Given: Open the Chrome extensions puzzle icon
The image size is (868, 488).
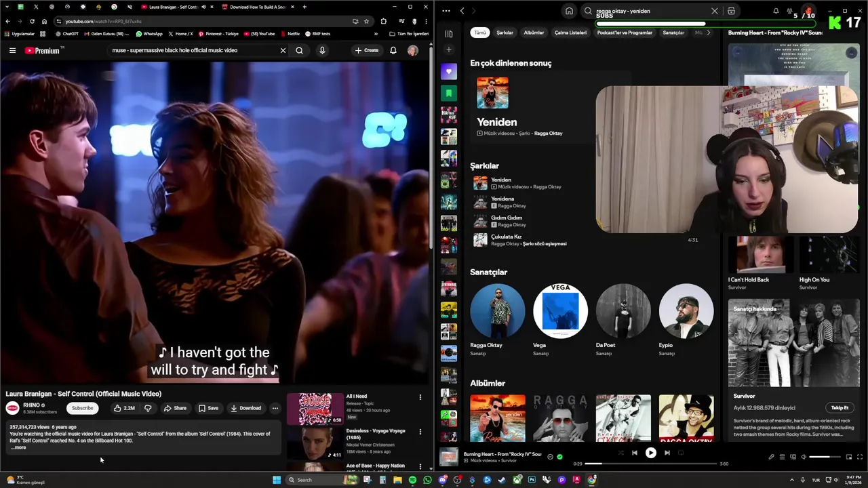Looking at the screenshot, I should click(x=383, y=21).
